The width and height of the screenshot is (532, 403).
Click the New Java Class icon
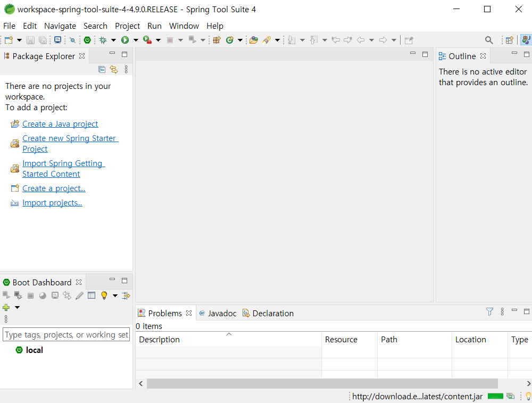coord(230,40)
